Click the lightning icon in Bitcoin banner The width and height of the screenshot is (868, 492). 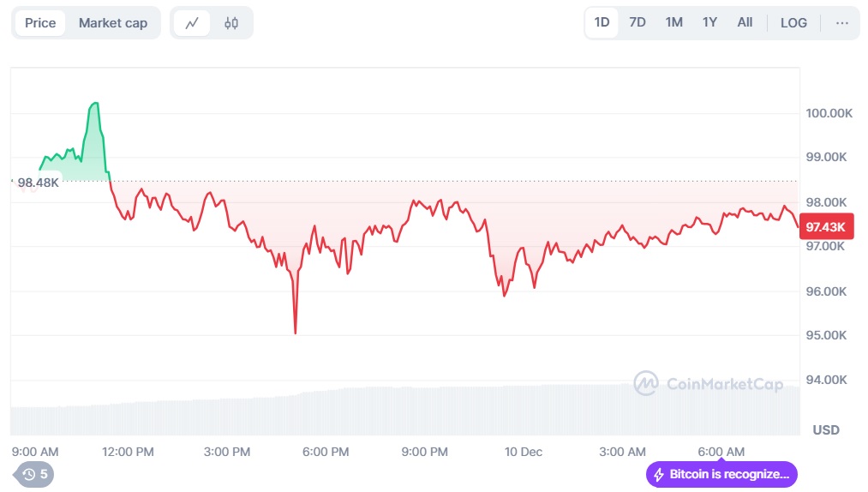(x=659, y=474)
